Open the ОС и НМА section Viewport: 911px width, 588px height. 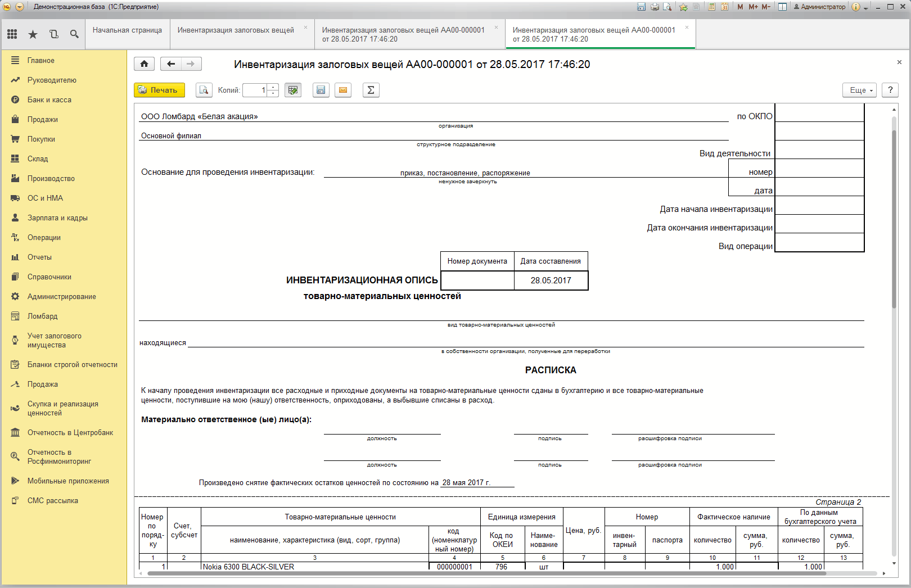coord(64,198)
